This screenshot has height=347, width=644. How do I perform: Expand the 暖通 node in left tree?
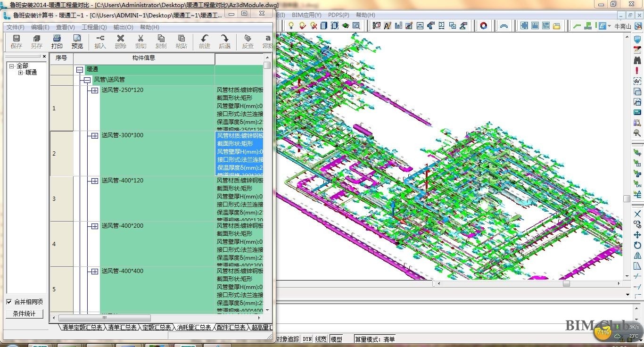[21, 73]
